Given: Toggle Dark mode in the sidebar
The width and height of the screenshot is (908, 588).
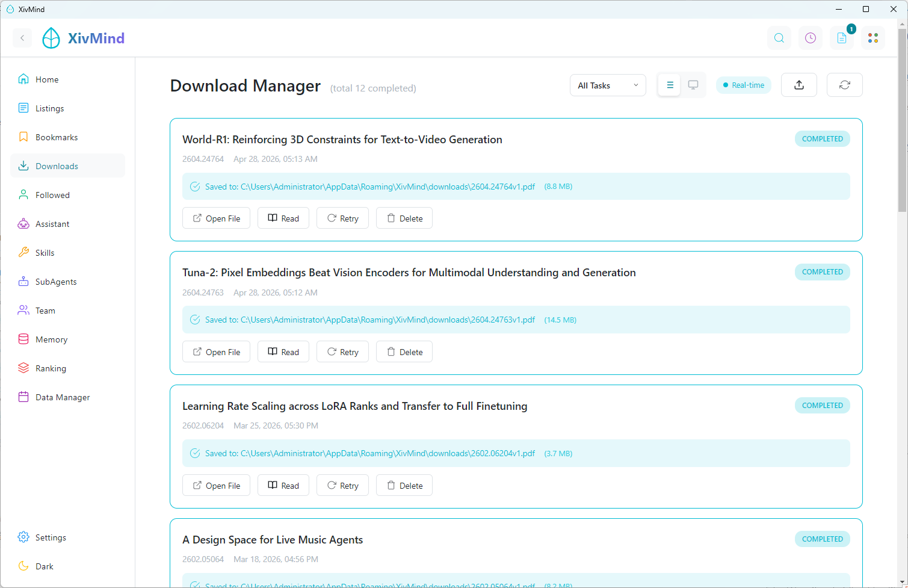Looking at the screenshot, I should [x=67, y=566].
